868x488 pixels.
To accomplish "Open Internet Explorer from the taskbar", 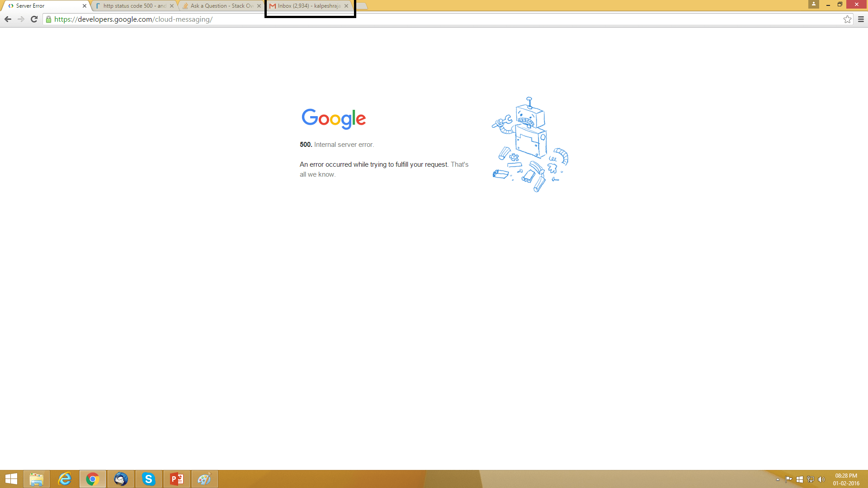I will coord(65,479).
